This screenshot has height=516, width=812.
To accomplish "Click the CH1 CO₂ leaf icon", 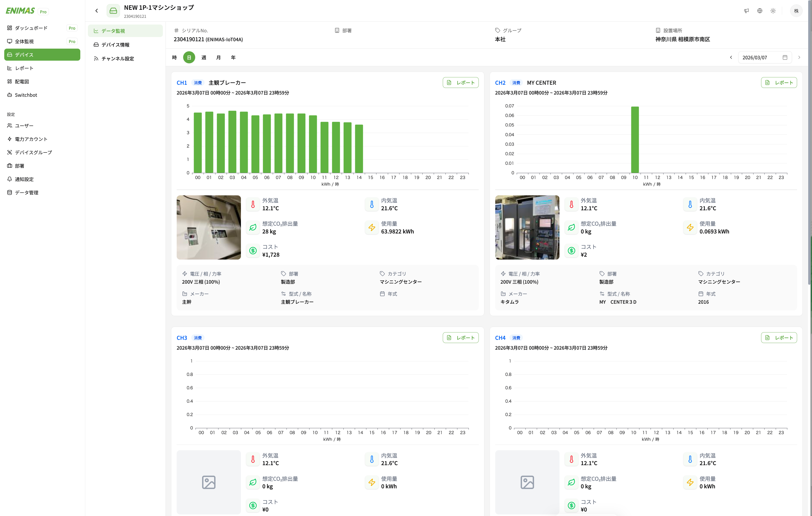I will coord(253,227).
